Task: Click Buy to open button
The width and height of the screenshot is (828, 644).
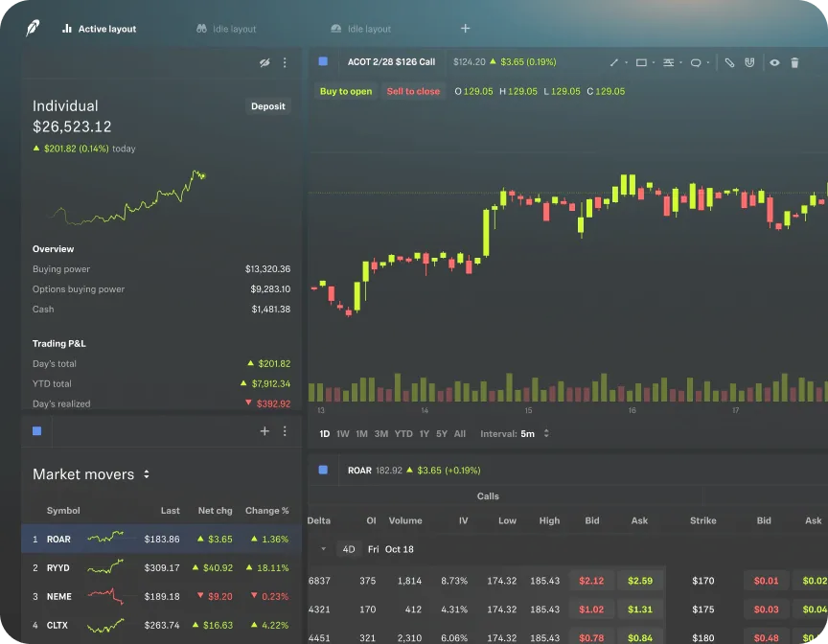Action: click(x=346, y=91)
